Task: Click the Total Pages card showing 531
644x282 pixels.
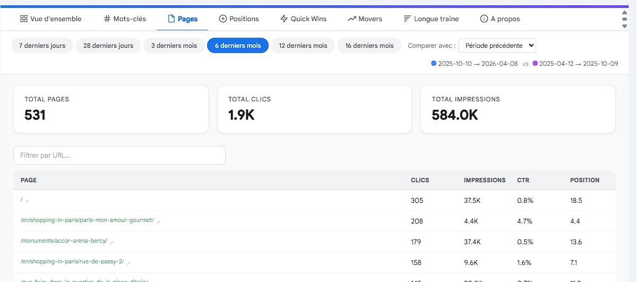Action: 111,109
